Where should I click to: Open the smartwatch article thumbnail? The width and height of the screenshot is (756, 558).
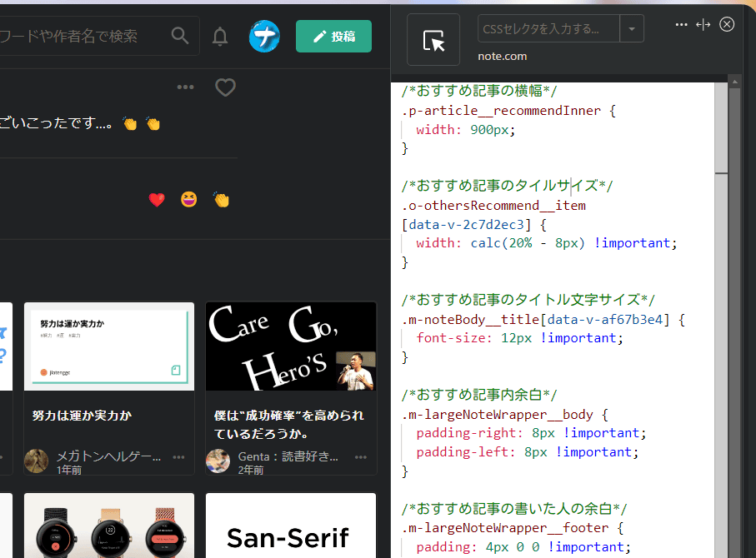[x=109, y=526]
